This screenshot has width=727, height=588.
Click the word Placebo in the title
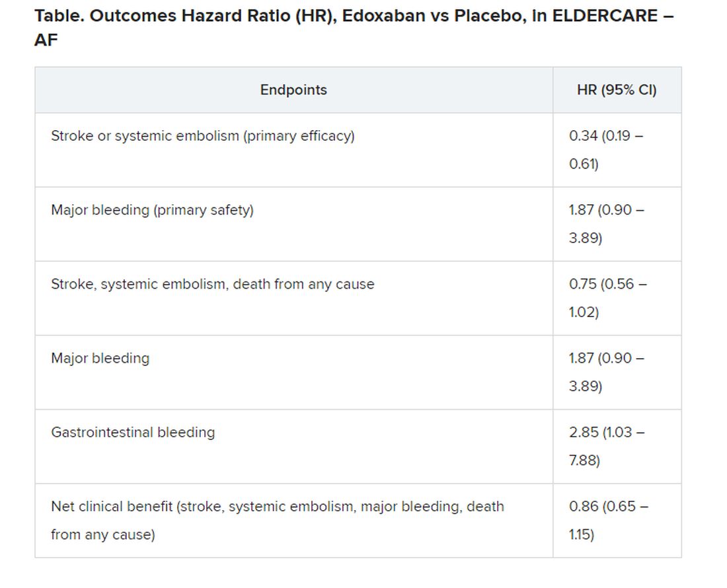(x=490, y=16)
